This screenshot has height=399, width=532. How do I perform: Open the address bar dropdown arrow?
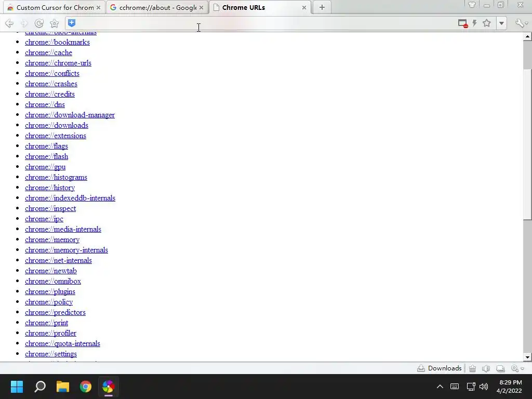(x=501, y=23)
